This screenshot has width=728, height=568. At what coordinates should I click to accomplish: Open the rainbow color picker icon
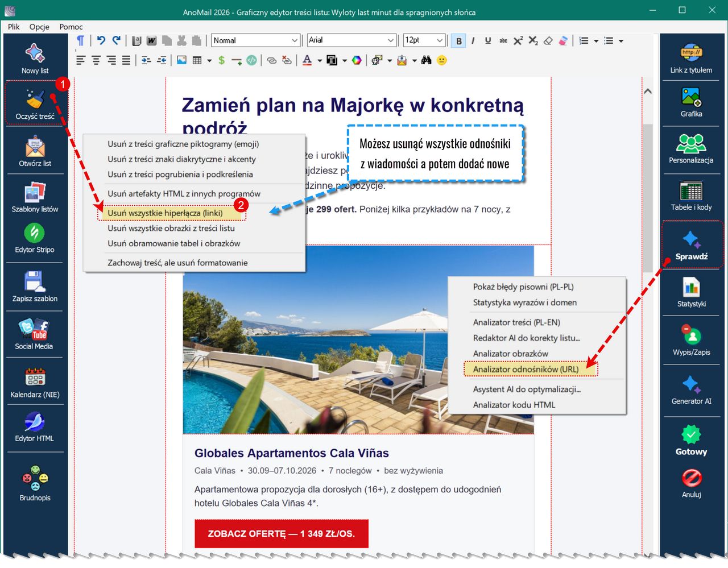pyautogui.click(x=357, y=60)
